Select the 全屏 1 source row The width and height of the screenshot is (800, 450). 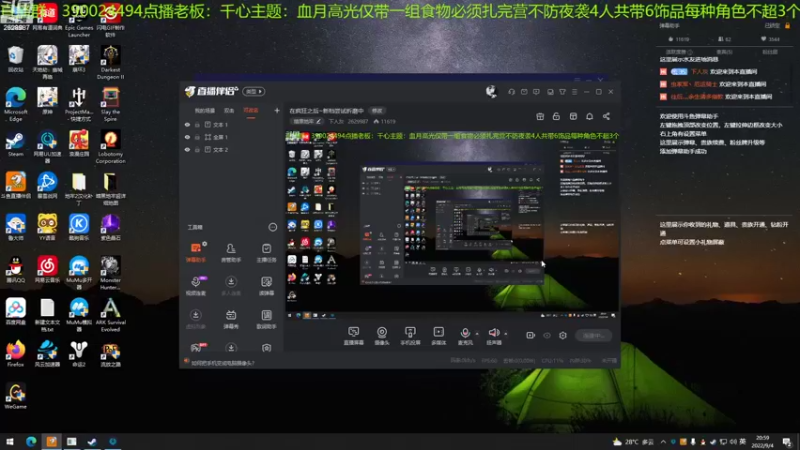[x=231, y=137]
